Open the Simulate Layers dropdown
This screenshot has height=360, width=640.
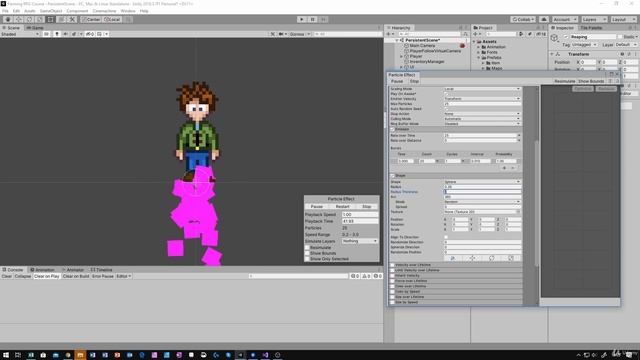pyautogui.click(x=360, y=241)
